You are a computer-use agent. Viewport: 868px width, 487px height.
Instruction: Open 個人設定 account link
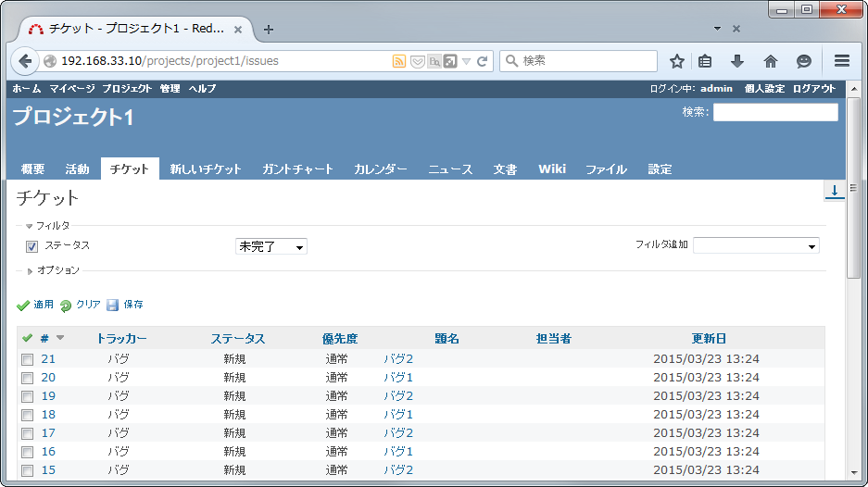764,89
